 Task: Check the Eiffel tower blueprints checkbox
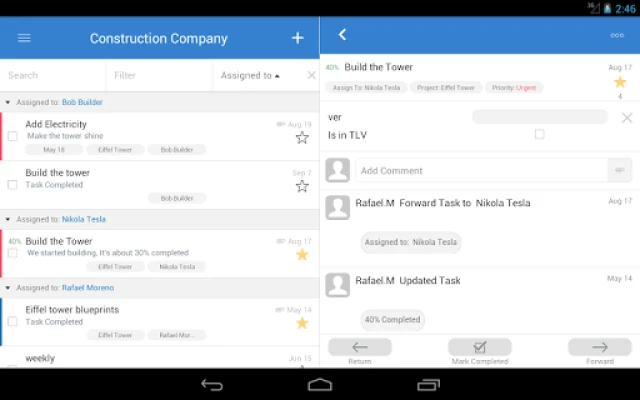pyautogui.click(x=13, y=322)
